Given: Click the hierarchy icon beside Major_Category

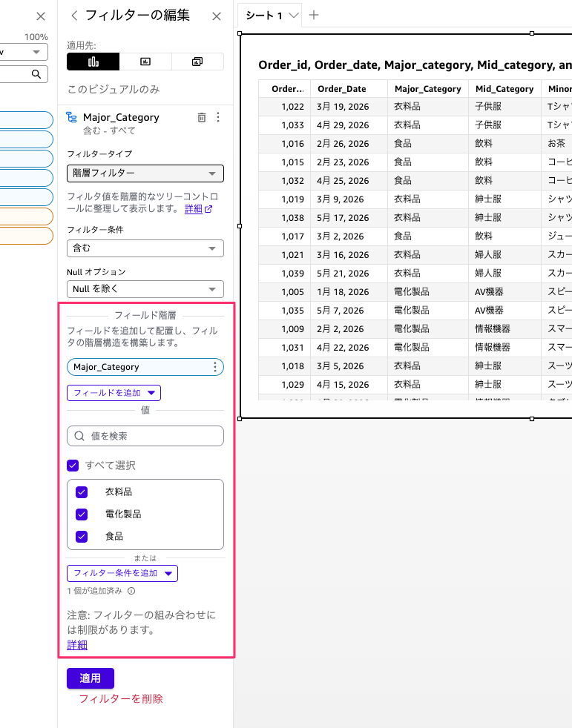Looking at the screenshot, I should (x=71, y=117).
